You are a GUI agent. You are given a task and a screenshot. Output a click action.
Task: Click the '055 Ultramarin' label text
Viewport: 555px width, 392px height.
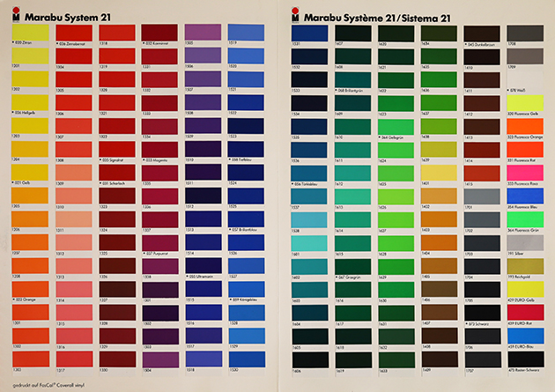coord(201,277)
